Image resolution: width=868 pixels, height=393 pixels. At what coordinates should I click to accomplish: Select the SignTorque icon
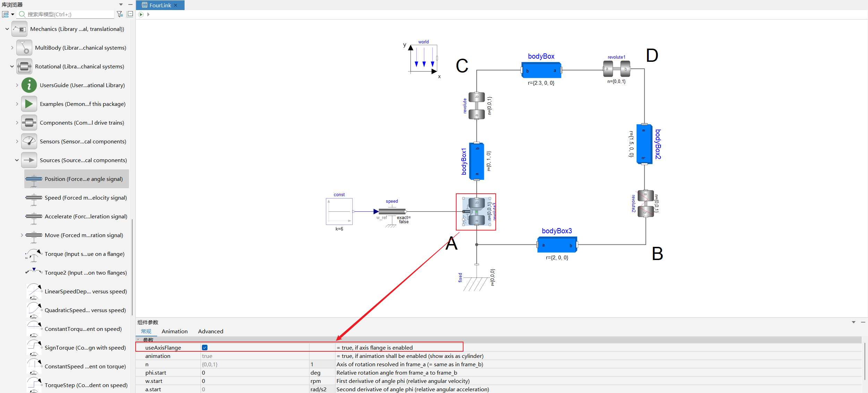click(34, 348)
